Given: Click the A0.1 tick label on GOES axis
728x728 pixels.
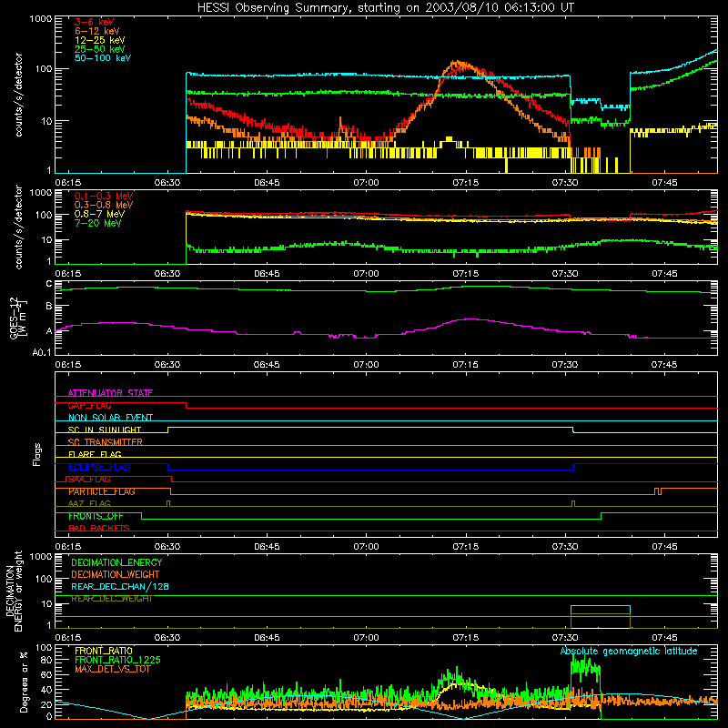Looking at the screenshot, I should [42, 352].
